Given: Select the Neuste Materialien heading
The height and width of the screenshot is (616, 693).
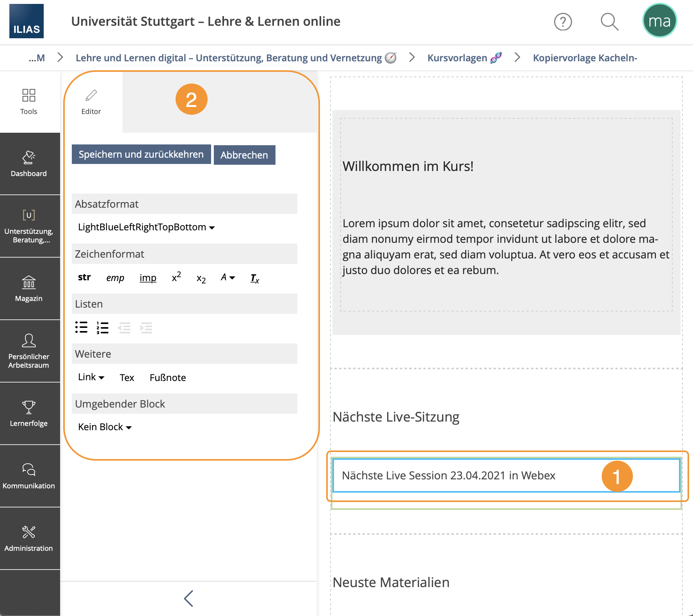Looking at the screenshot, I should tap(391, 582).
